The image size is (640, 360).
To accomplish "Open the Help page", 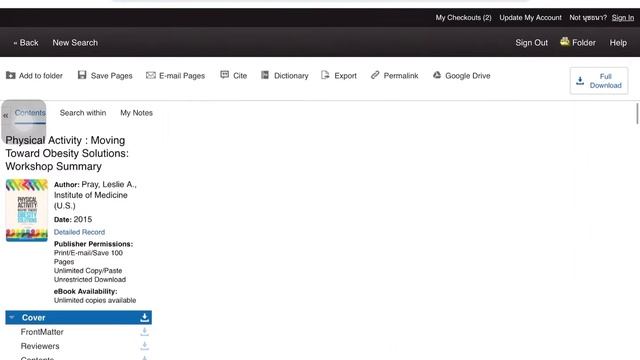I will click(618, 42).
